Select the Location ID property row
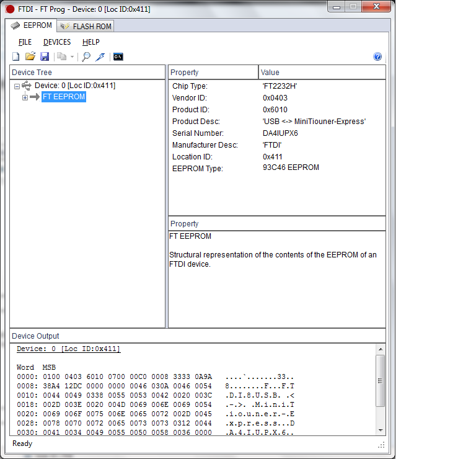The width and height of the screenshot is (476, 459). click(277, 157)
